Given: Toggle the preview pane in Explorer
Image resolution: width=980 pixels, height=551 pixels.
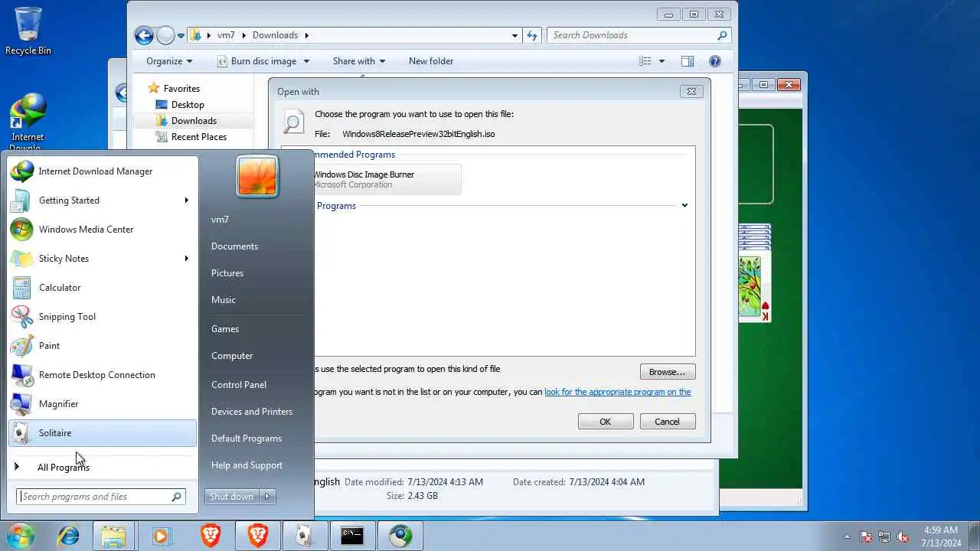Looking at the screenshot, I should tap(687, 61).
